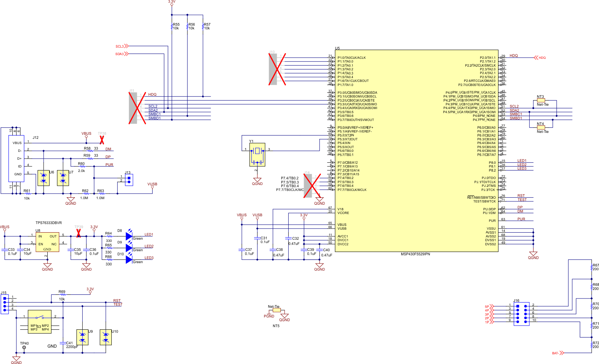Viewport: 599px width, 364px height.
Task: Select the D9 green LED symbol
Action: pyautogui.click(x=129, y=248)
